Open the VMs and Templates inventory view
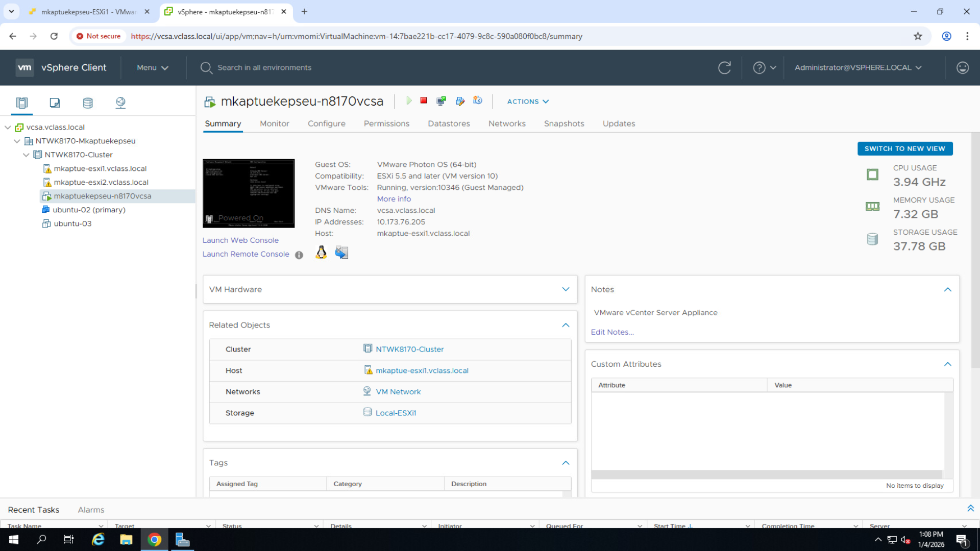The height and width of the screenshot is (551, 980). (55, 103)
